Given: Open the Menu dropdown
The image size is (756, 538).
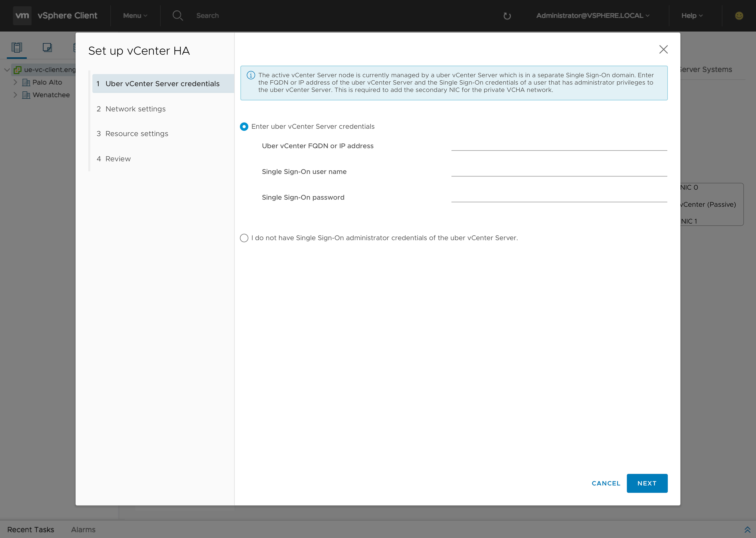Looking at the screenshot, I should click(x=135, y=16).
